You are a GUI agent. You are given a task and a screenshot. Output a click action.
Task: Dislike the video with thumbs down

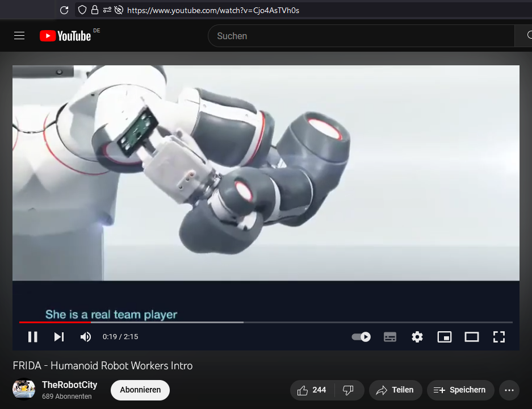(x=349, y=390)
